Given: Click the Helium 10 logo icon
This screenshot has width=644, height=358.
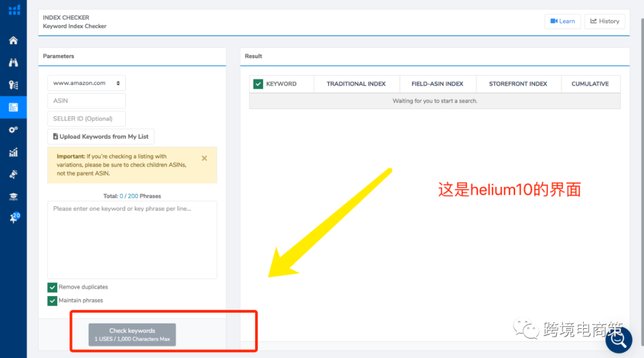Looking at the screenshot, I should coord(14,10).
